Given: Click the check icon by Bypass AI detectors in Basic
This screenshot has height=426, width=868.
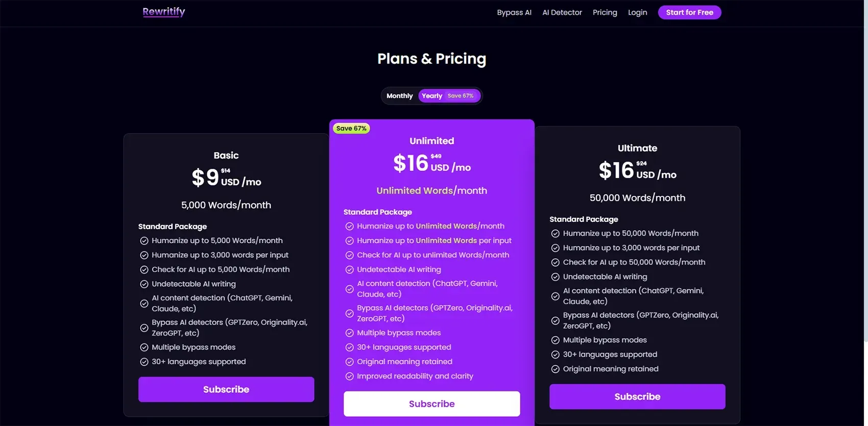Looking at the screenshot, I should pos(143,327).
